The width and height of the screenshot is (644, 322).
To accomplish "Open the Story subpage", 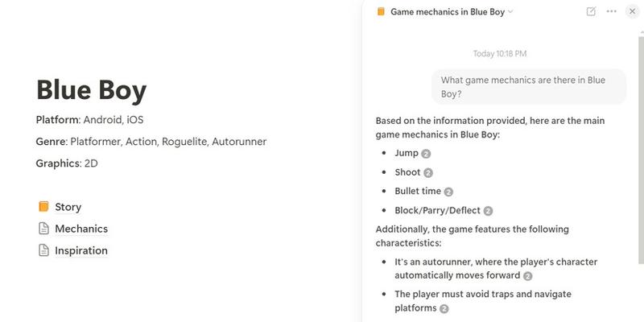I will (68, 207).
